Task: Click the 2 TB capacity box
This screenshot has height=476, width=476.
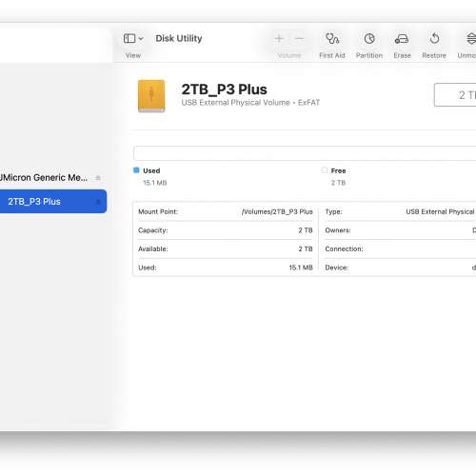Action: [455, 95]
